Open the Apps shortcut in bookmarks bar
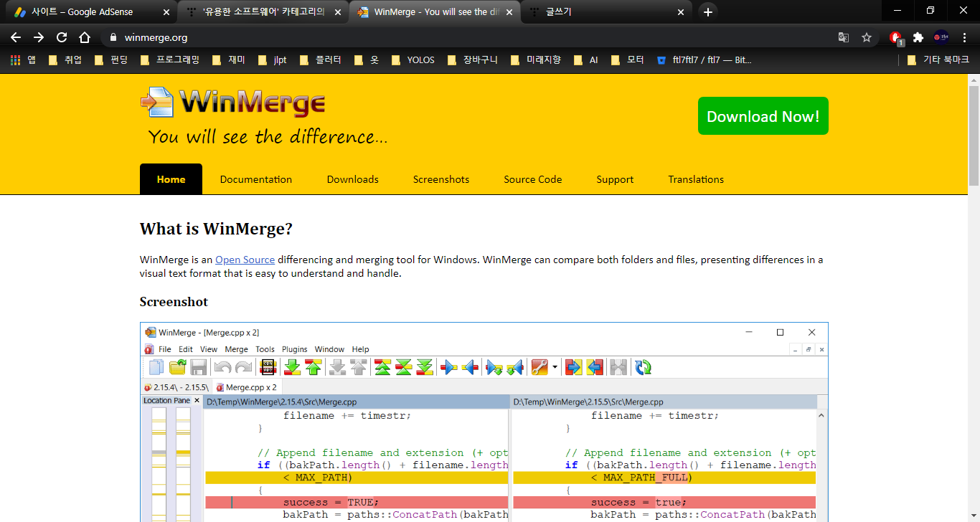This screenshot has height=522, width=980. click(x=23, y=60)
